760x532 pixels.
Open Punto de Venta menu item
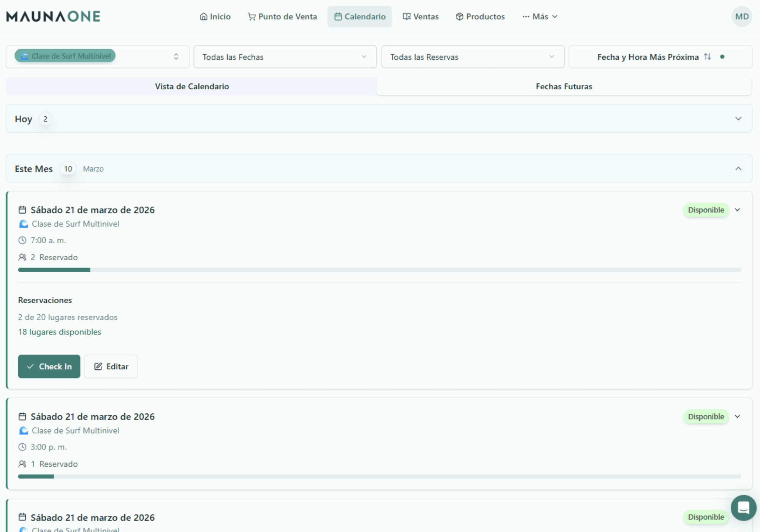(x=282, y=17)
